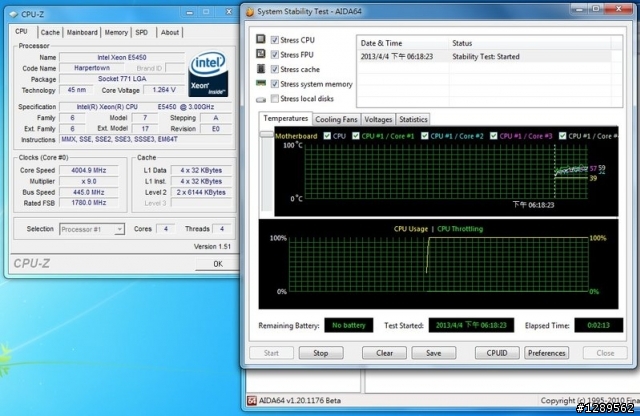Stop the stability test
The image size is (640, 416).
[x=321, y=353]
